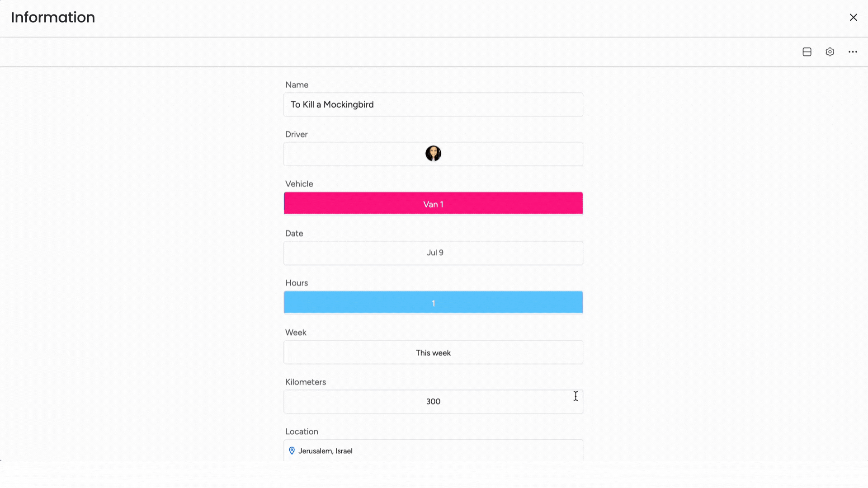Click the settings gear icon
868x488 pixels.
[x=830, y=52]
